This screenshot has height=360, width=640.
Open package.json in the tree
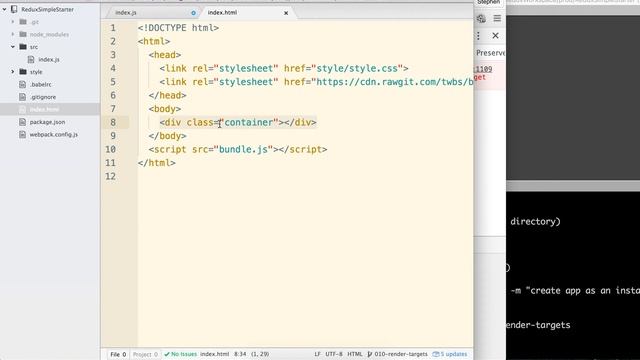[47, 122]
